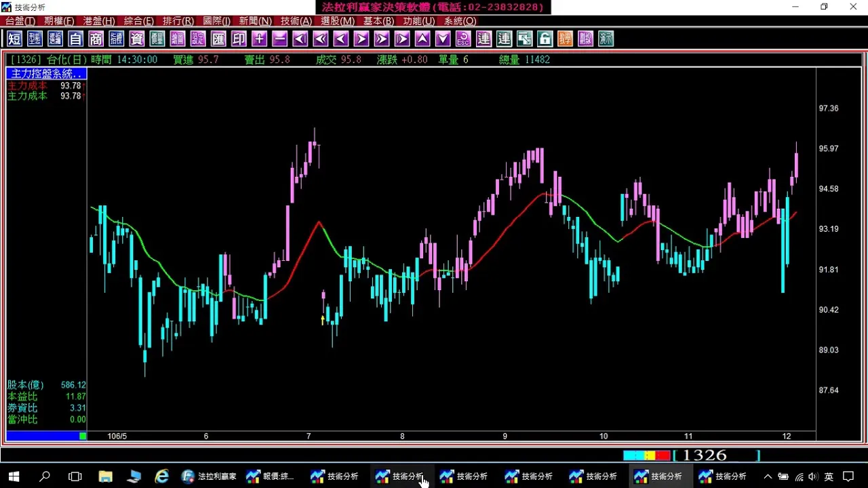Screen dimensions: 868x488
Task: Click the 本益比 11.87 row
Action: pos(47,396)
